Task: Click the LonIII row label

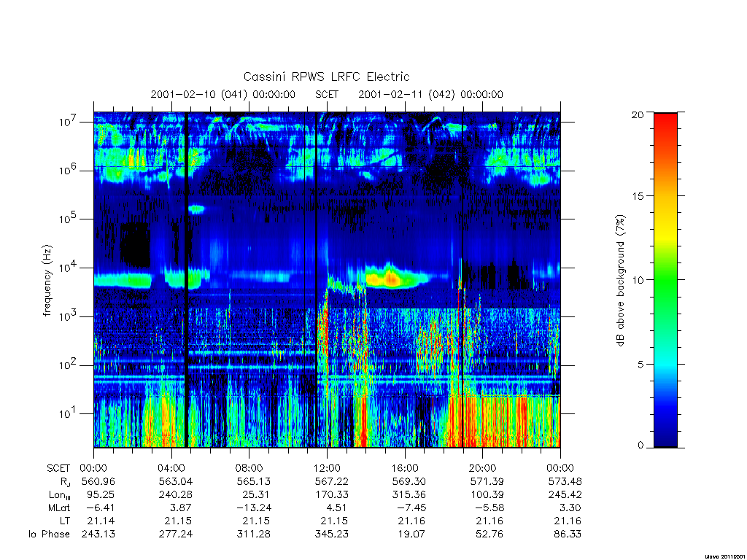Action: coord(60,495)
